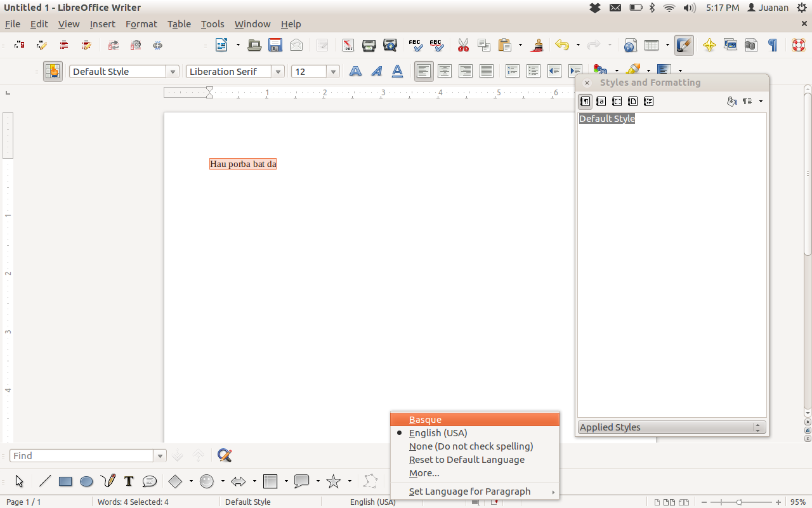Click the Character Styles icon in Styles panel

pyautogui.click(x=601, y=102)
